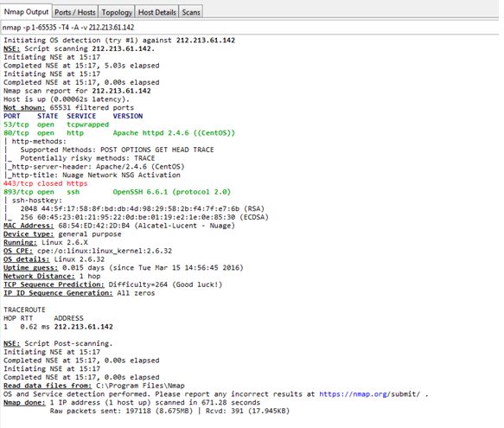Click the Nmap done summary label
Screen dimensions: 504x428
(24, 402)
